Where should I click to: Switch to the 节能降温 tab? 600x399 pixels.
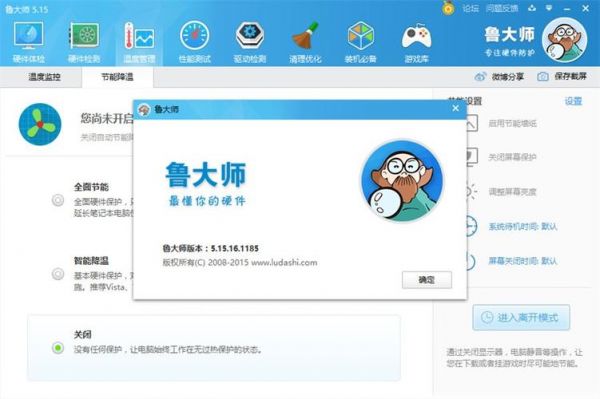click(x=117, y=77)
